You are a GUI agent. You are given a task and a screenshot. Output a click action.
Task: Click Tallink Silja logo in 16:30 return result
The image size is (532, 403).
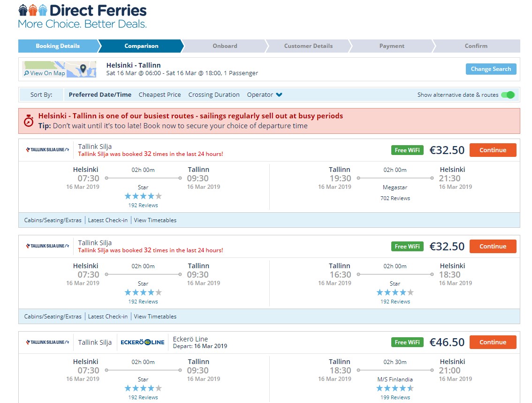(x=47, y=246)
